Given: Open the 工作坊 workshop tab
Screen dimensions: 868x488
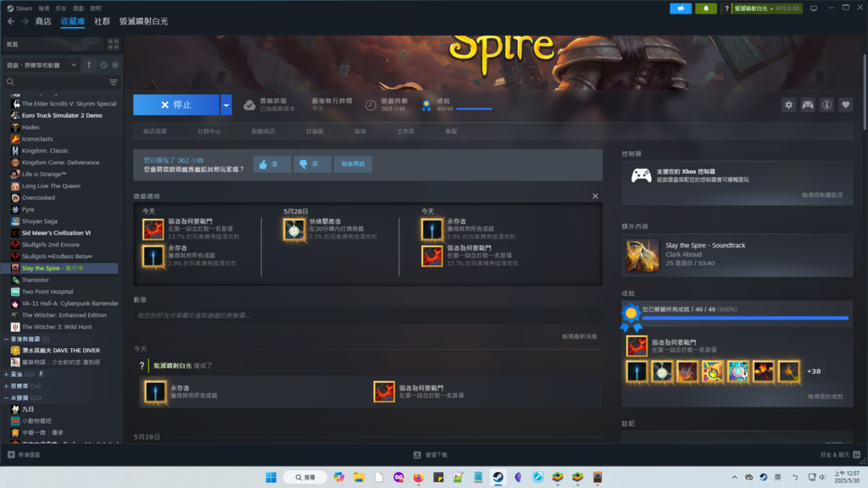Looking at the screenshot, I should (x=405, y=131).
